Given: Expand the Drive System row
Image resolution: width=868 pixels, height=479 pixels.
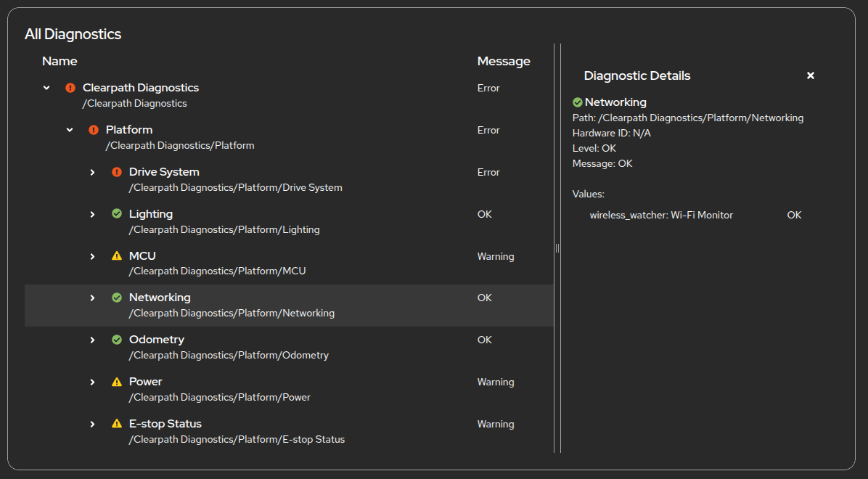Looking at the screenshot, I should (93, 172).
